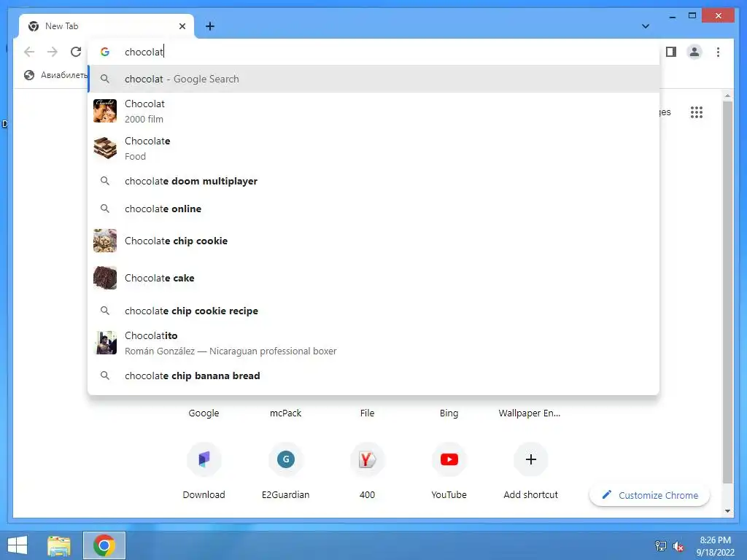Select 'chocolate chip banana bread' suggestion
The width and height of the screenshot is (747, 560).
(x=373, y=376)
